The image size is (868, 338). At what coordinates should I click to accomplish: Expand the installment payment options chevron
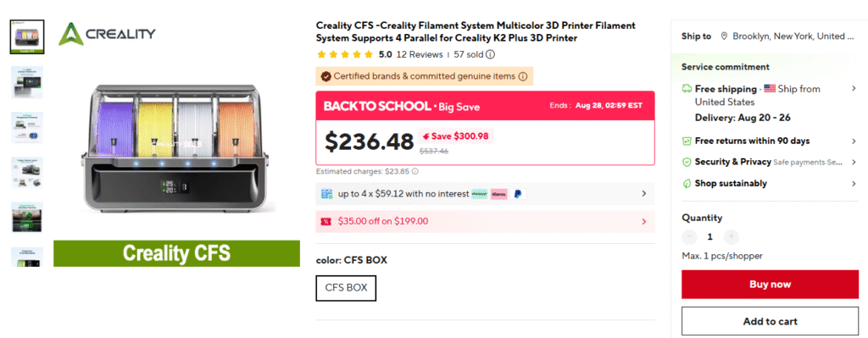[x=644, y=194]
